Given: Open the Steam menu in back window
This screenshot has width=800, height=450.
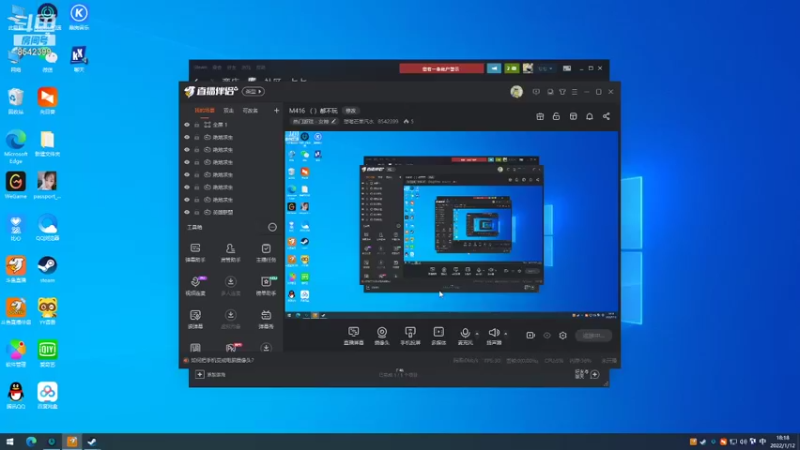Looking at the screenshot, I should click(201, 67).
